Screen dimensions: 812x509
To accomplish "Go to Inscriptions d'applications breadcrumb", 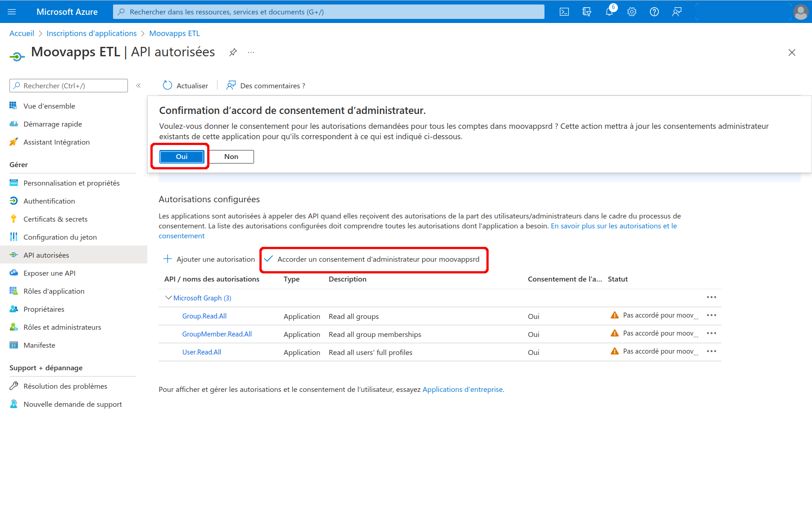I will click(x=91, y=33).
